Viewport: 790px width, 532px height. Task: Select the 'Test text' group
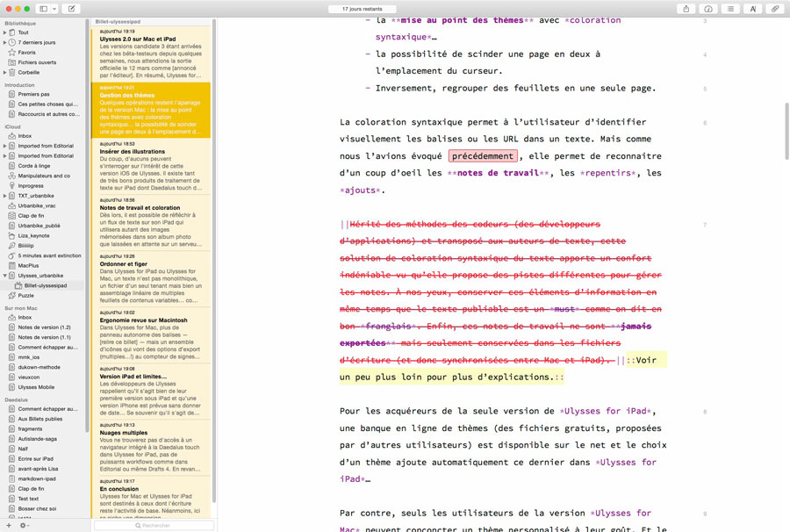point(28,499)
